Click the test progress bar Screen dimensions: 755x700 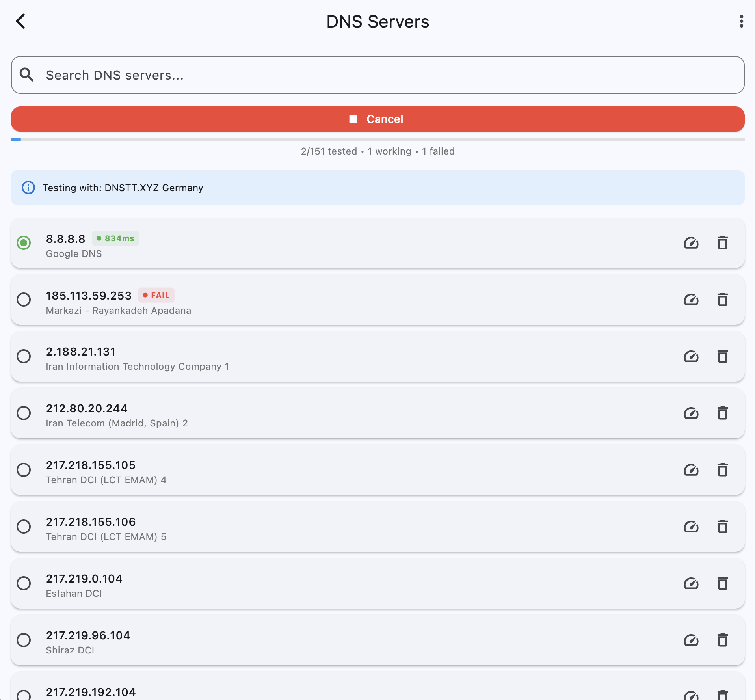coord(377,140)
